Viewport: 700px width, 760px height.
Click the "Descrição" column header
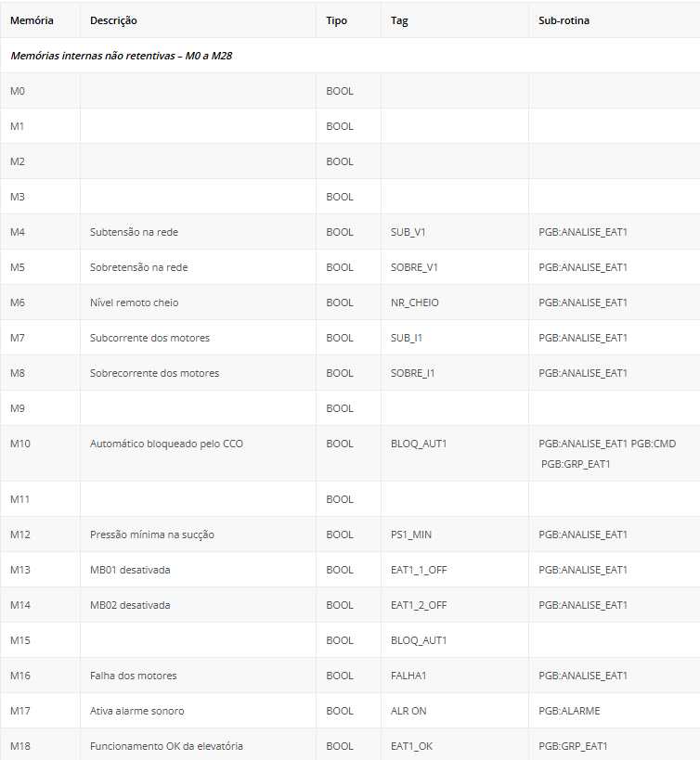click(113, 20)
